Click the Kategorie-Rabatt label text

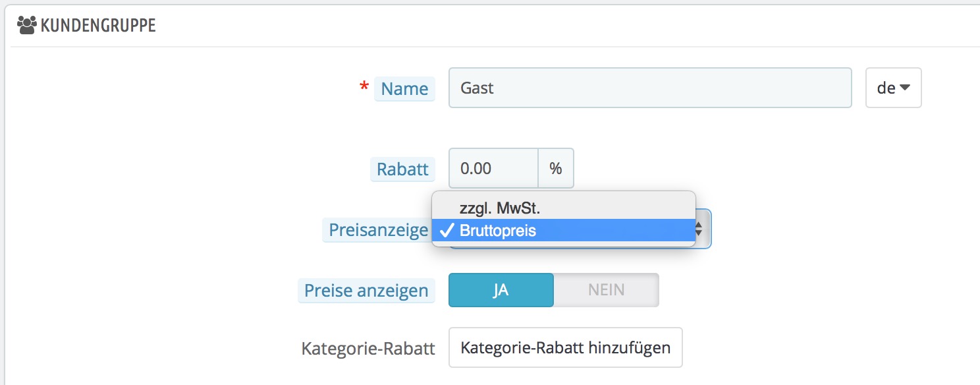point(368,348)
